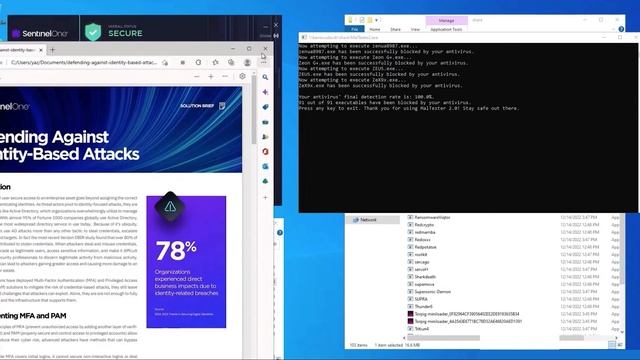
Task: Open the Games icon in Edge sidebar
Action: pyautogui.click(x=265, y=137)
